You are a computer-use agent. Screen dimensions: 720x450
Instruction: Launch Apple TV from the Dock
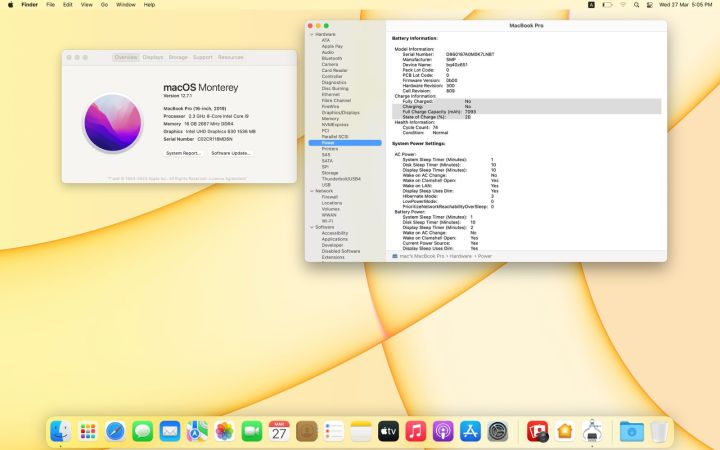coord(388,431)
